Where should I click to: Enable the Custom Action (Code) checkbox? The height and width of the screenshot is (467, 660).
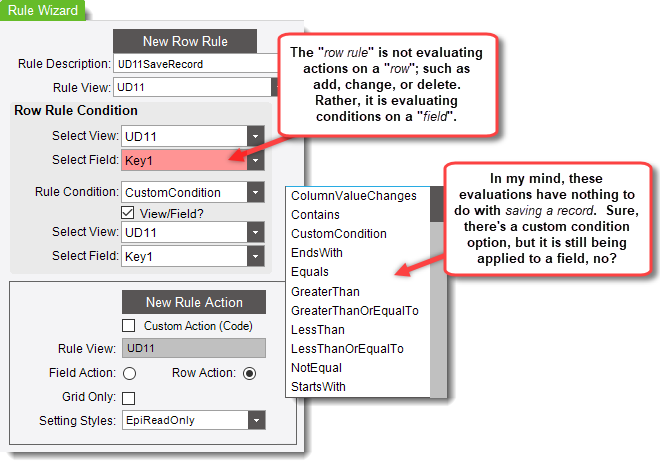tap(128, 326)
